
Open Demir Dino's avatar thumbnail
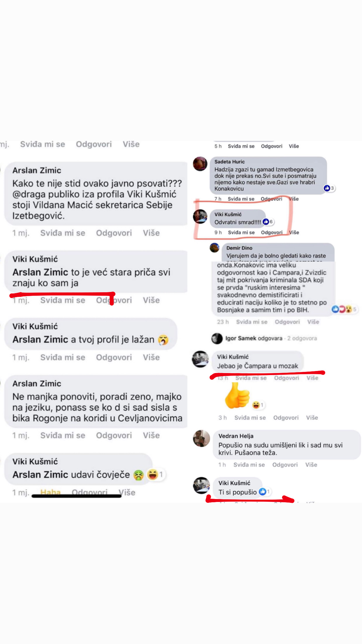(x=215, y=248)
